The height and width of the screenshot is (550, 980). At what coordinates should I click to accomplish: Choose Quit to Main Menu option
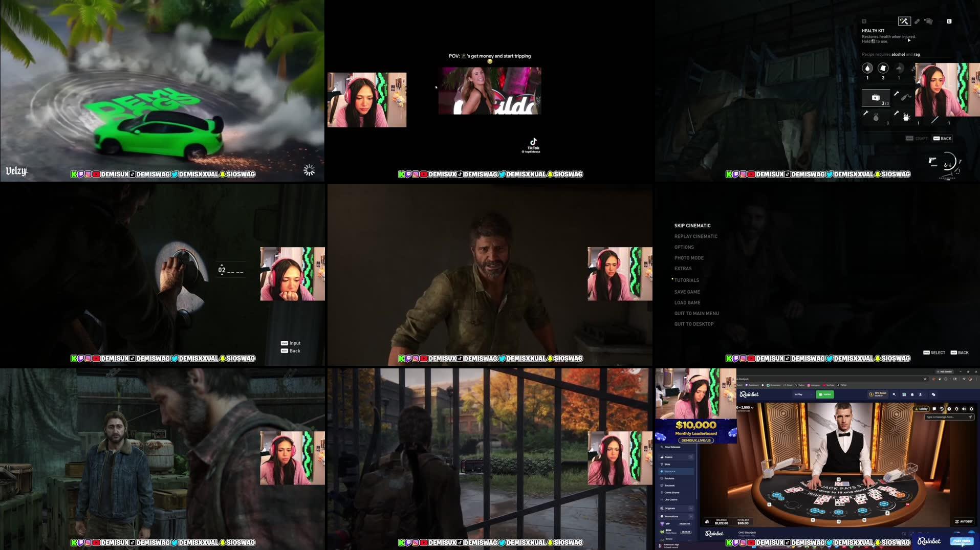(x=696, y=313)
